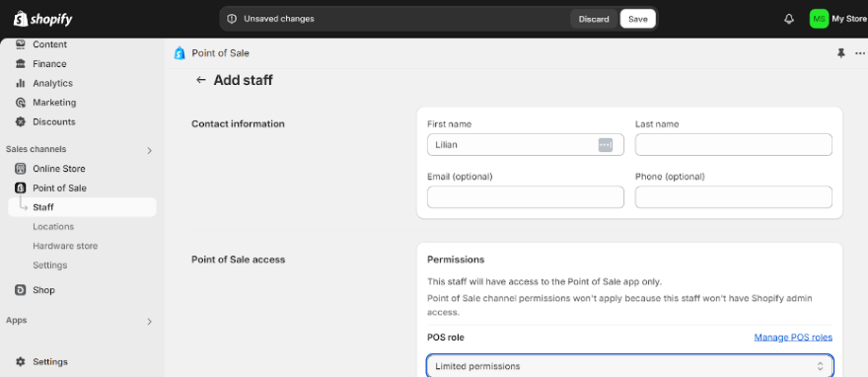
Task: Click the Marketing target icon
Action: click(21, 103)
